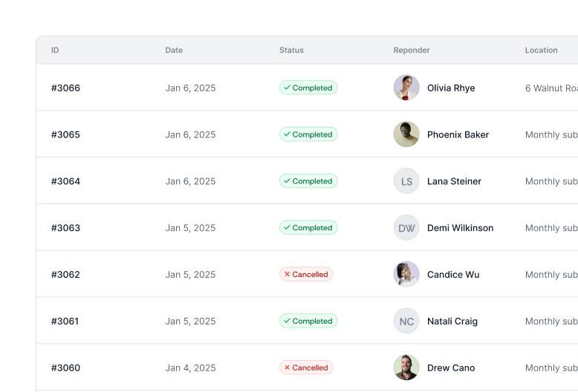Click Candice Wu's avatar photo

coord(406,274)
